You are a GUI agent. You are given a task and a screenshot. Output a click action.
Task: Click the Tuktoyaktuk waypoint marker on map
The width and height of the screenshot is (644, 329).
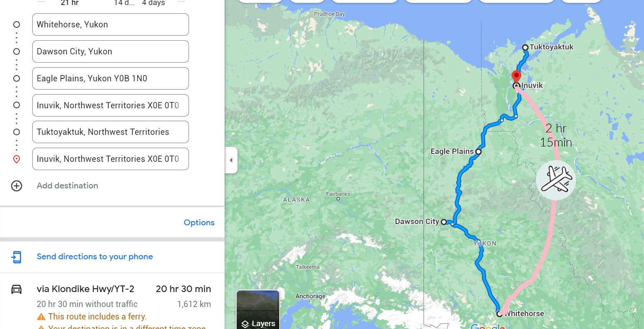click(x=525, y=47)
